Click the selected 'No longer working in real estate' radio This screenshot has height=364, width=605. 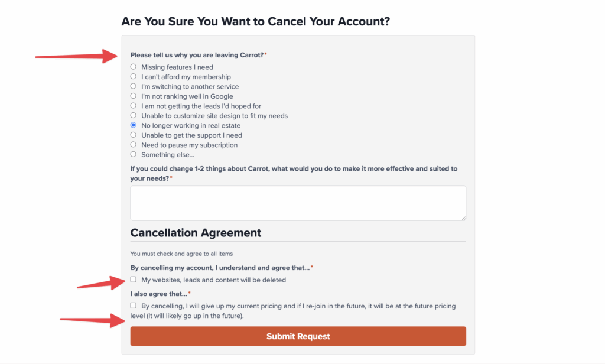(134, 125)
